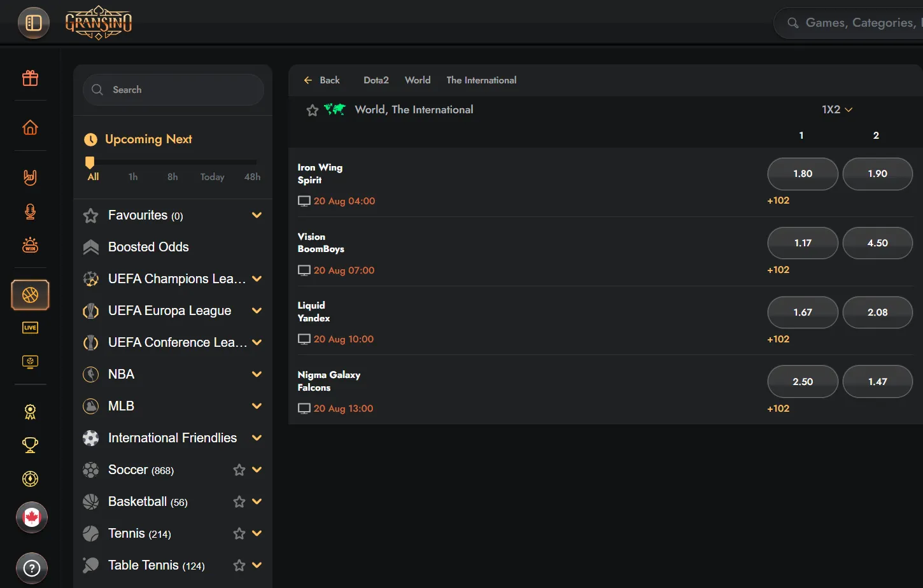The width and height of the screenshot is (923, 588).
Task: Open Dota2 breadcrumb
Action: coord(376,80)
